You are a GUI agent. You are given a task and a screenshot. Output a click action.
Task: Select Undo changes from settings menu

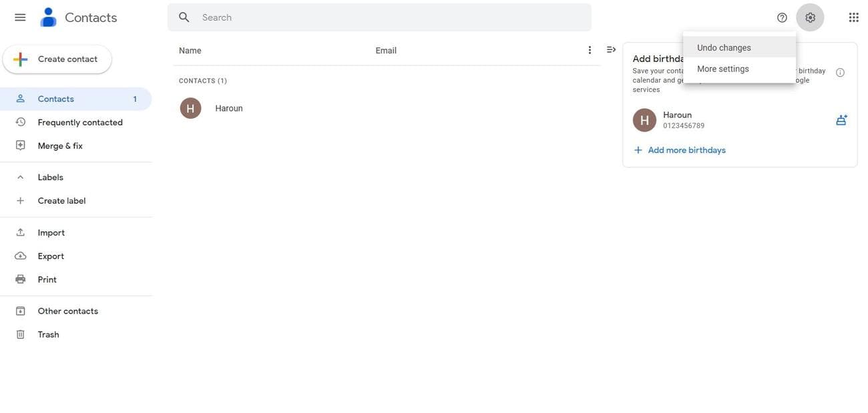pyautogui.click(x=724, y=48)
